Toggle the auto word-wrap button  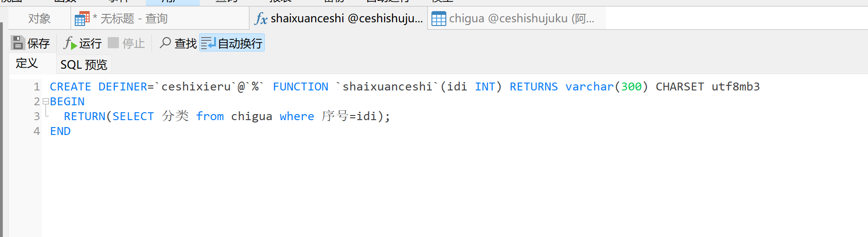232,43
